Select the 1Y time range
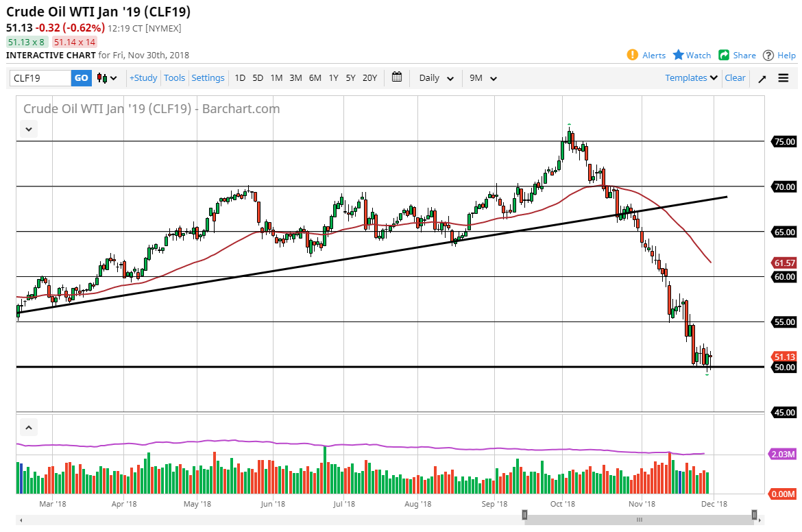Image resolution: width=802 pixels, height=532 pixels. point(333,78)
